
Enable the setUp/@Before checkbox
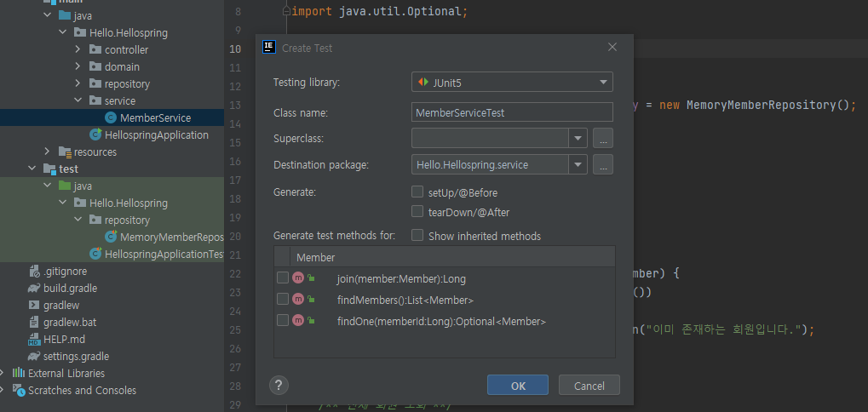417,192
